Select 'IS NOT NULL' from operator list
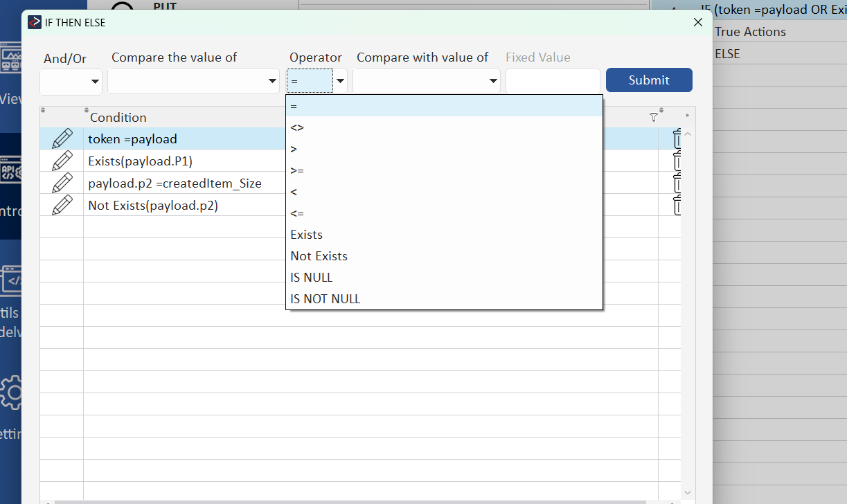 [325, 299]
